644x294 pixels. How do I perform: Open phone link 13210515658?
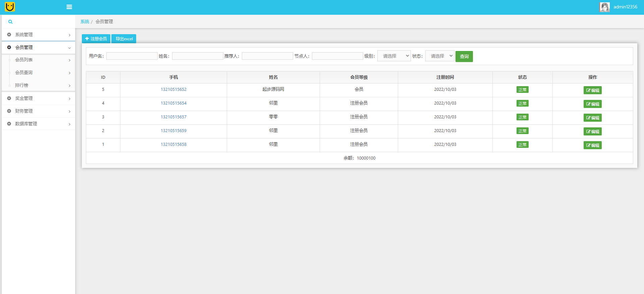173,144
